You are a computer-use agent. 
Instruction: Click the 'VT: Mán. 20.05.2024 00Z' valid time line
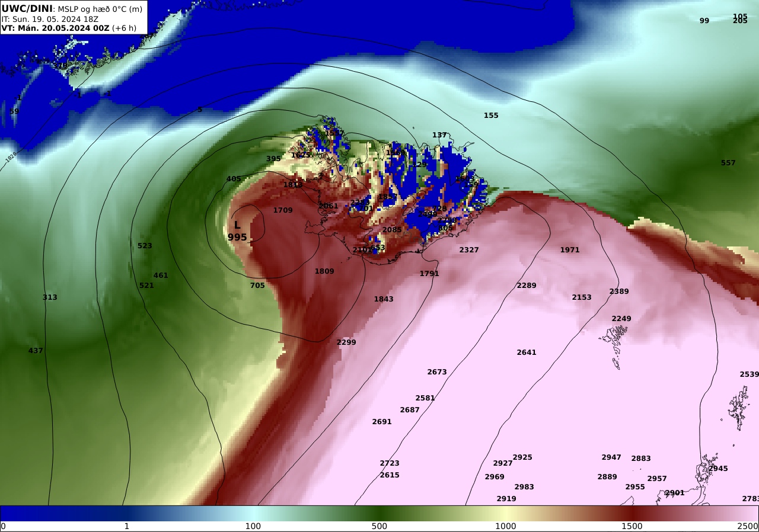[x=55, y=28]
